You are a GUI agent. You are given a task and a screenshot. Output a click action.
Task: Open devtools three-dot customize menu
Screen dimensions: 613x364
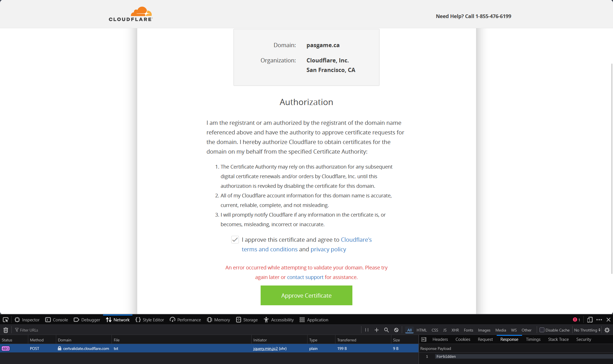click(x=599, y=320)
